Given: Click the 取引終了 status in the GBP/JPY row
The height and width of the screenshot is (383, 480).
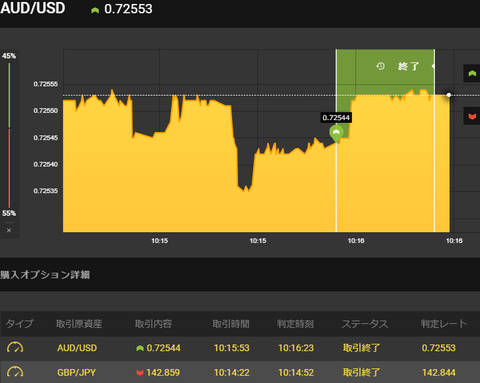Looking at the screenshot, I should tap(361, 372).
